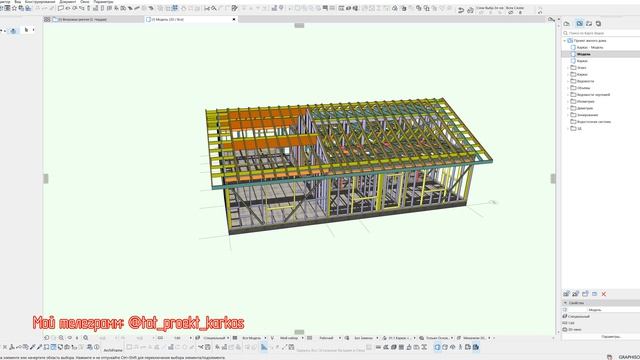Click the Undo arrow in top toolbar
Image resolution: width=640 pixels, height=360 pixels.
pyautogui.click(x=461, y=10)
